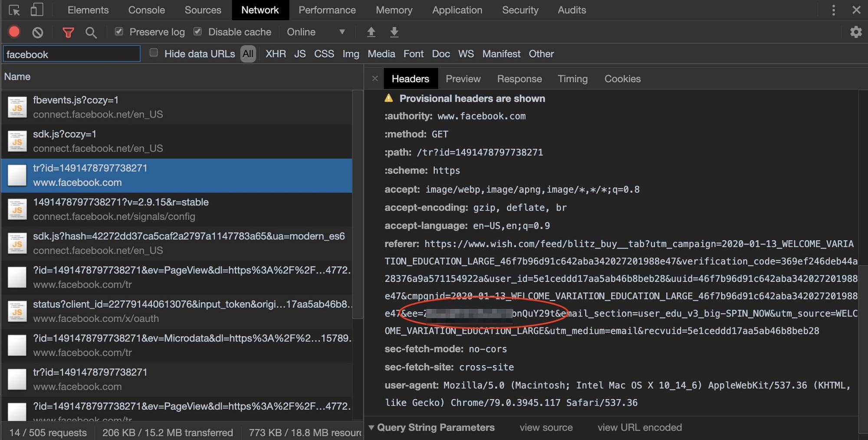Click JS icon for status?client_id request
Screen dimensions: 868x440
(17, 311)
